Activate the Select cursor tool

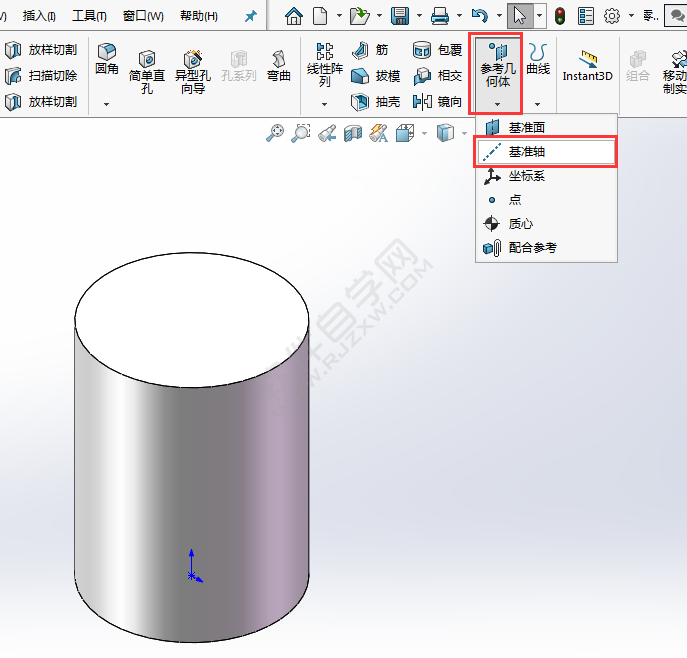click(520, 16)
